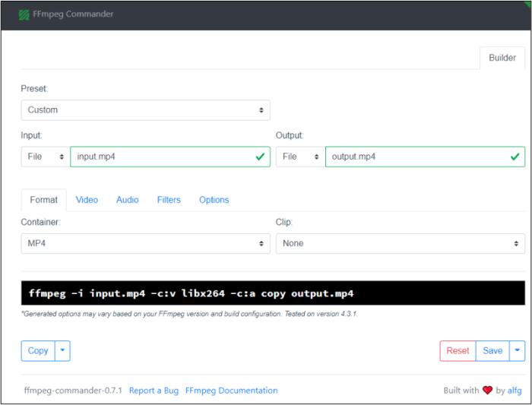Click the FFmpeg Commander logo icon
The image size is (532, 405).
pos(24,14)
